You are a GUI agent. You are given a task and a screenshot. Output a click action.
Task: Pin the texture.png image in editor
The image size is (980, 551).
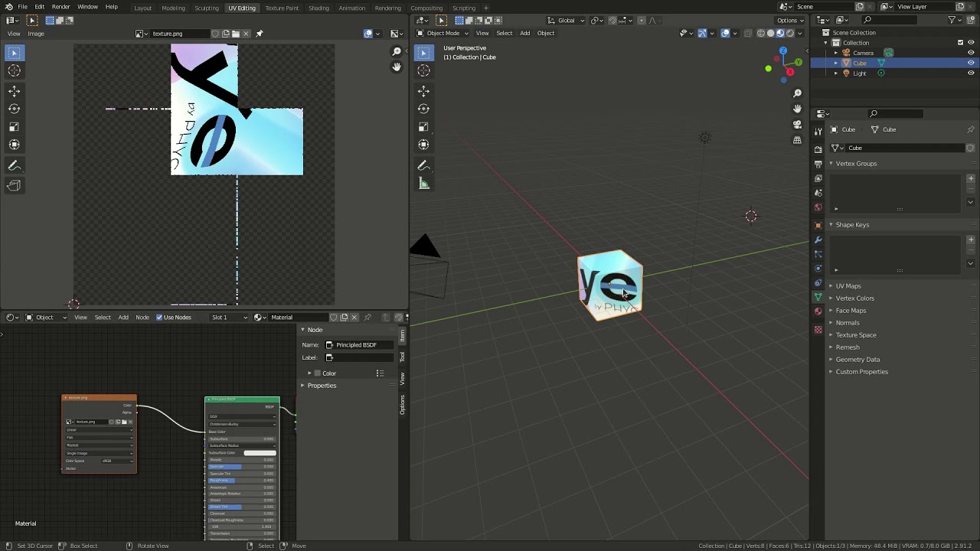[259, 34]
